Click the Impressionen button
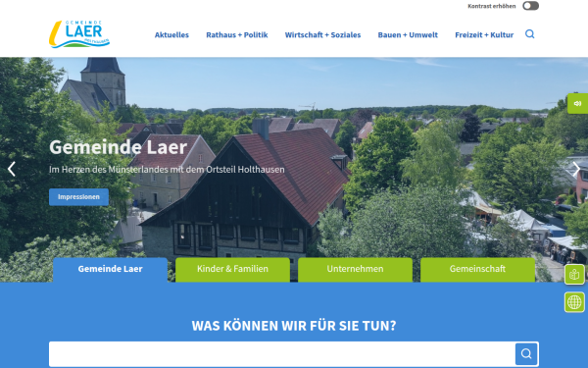This screenshot has height=368, width=588. (x=78, y=197)
